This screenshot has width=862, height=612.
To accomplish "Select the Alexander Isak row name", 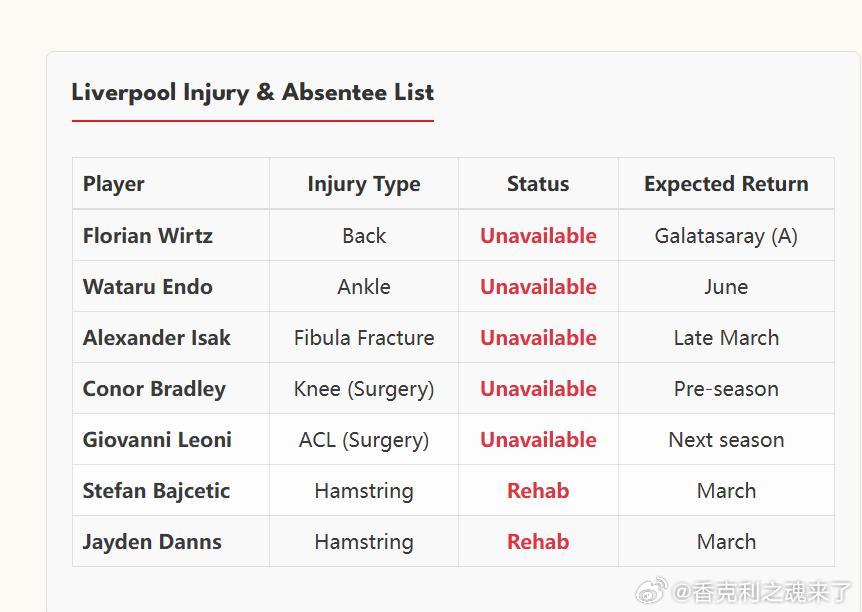I will click(157, 338).
